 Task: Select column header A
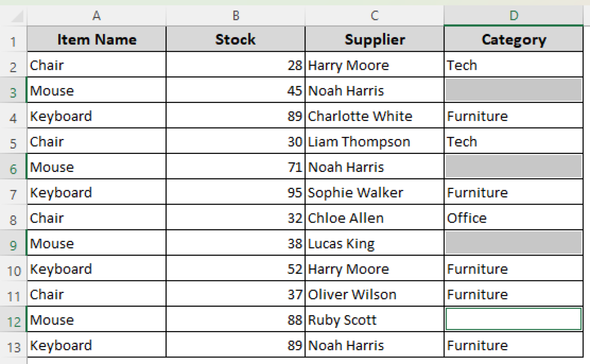[x=96, y=16]
